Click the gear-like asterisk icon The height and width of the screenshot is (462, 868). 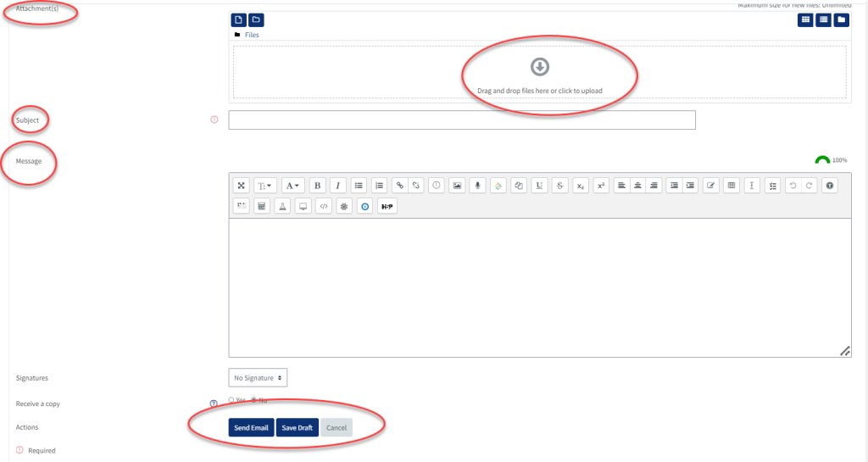tap(344, 206)
